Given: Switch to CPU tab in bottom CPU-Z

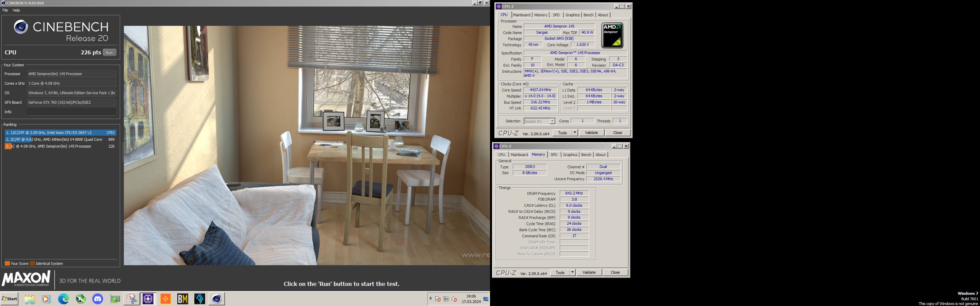Looking at the screenshot, I should pyautogui.click(x=502, y=155).
